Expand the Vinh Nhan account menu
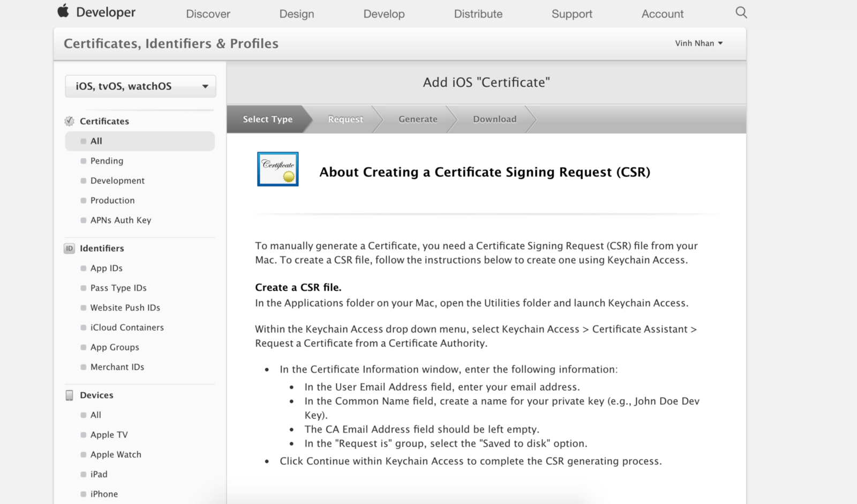 tap(699, 43)
